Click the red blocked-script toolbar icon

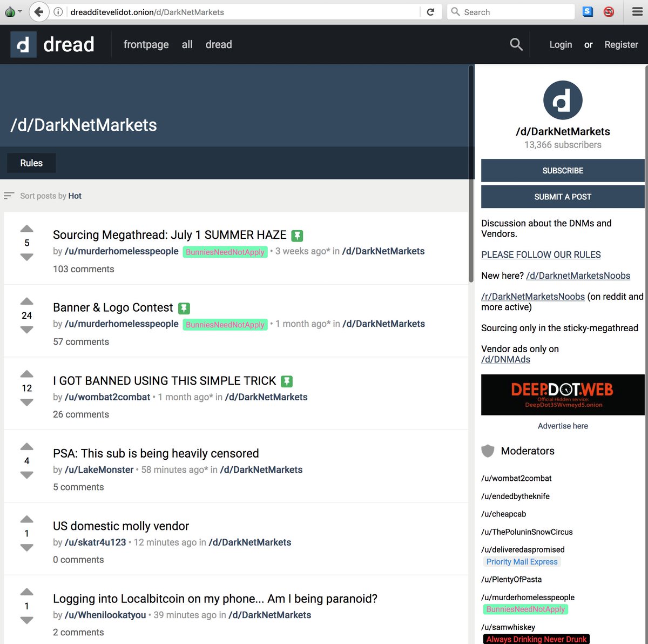coord(609,11)
